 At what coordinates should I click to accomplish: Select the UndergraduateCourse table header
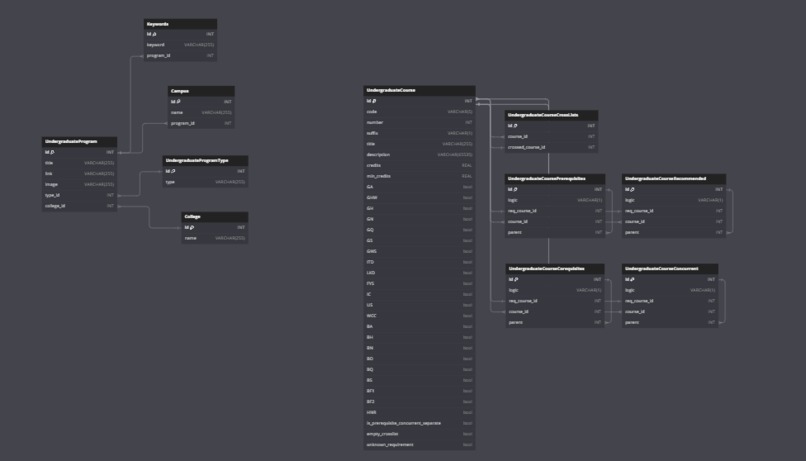click(x=419, y=90)
